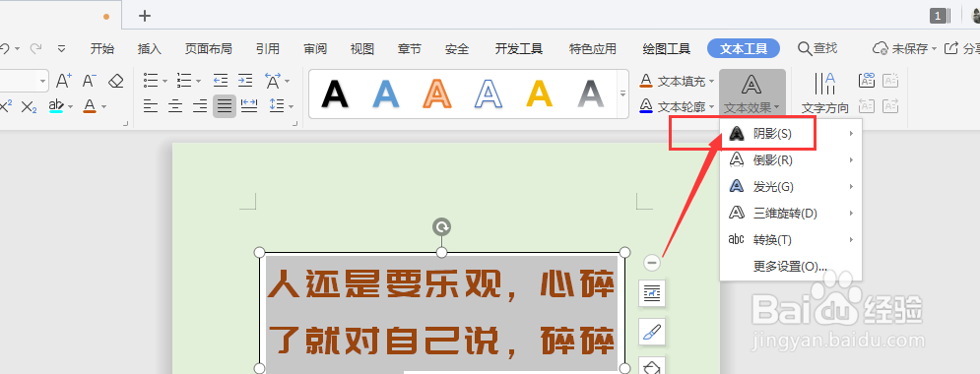The height and width of the screenshot is (374, 980).
Task: Click layout options icon beside text box
Action: [x=652, y=293]
